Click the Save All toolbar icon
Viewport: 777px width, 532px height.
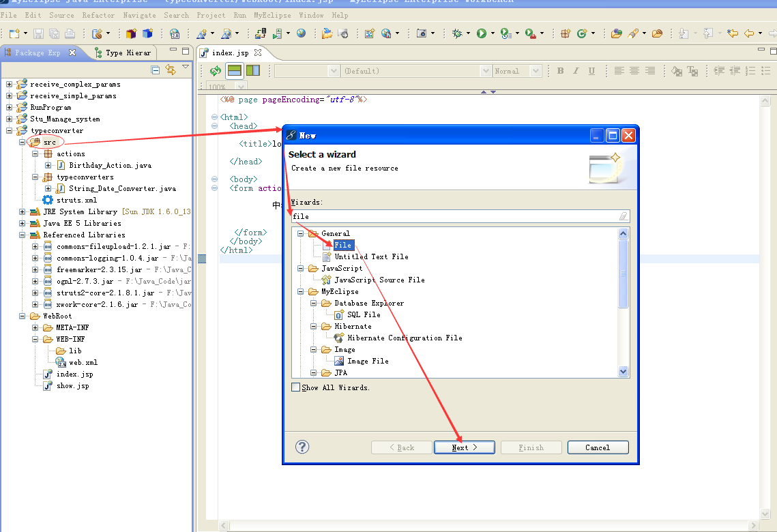[x=54, y=33]
